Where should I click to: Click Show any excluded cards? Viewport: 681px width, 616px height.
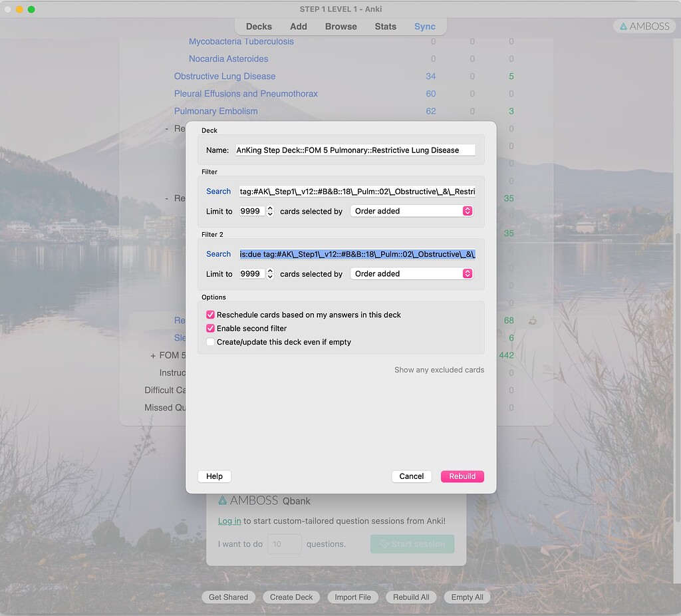coord(439,370)
